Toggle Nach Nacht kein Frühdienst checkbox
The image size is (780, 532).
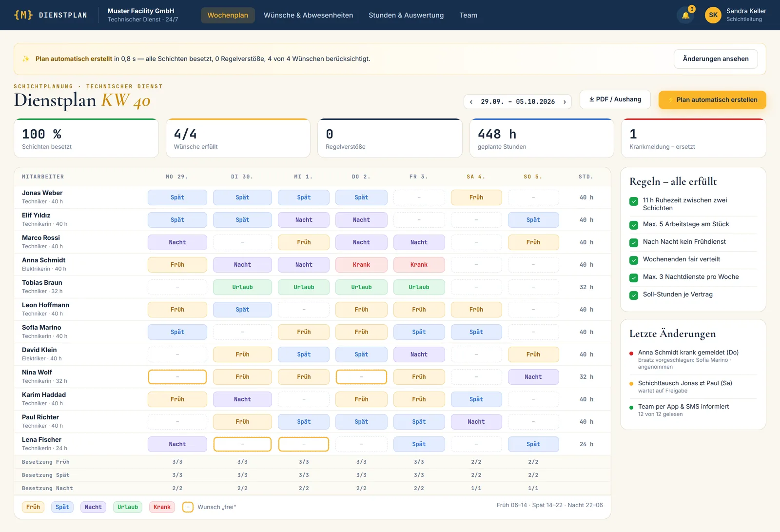[634, 242]
